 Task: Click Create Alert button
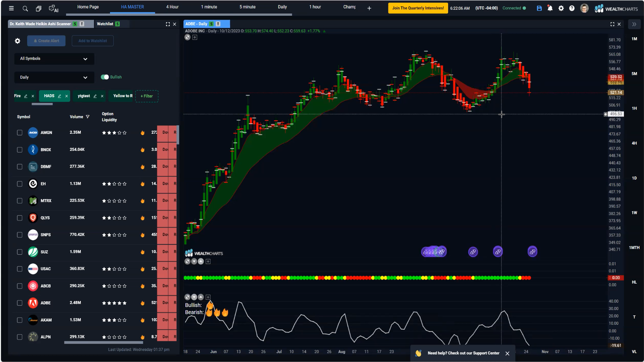(x=46, y=41)
